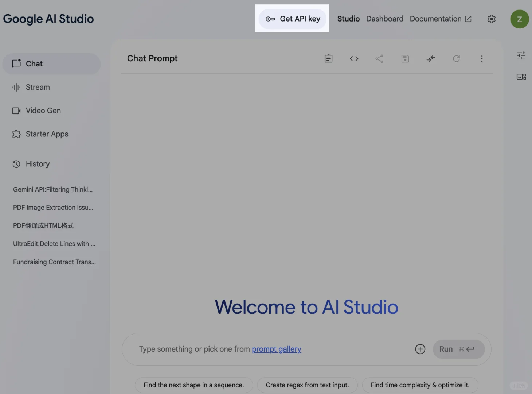This screenshot has height=394, width=532.
Task: Open the Gemini API:Filtering Thinki... history item
Action: tap(53, 189)
